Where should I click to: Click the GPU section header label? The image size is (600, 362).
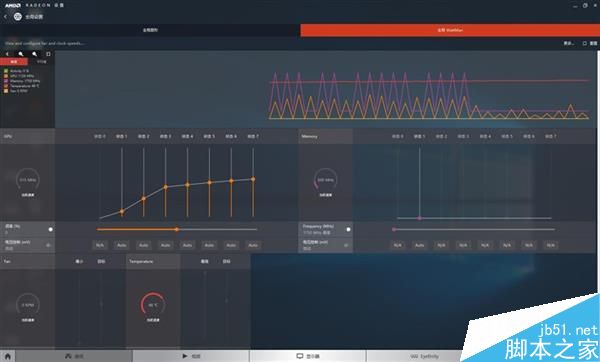click(8, 136)
